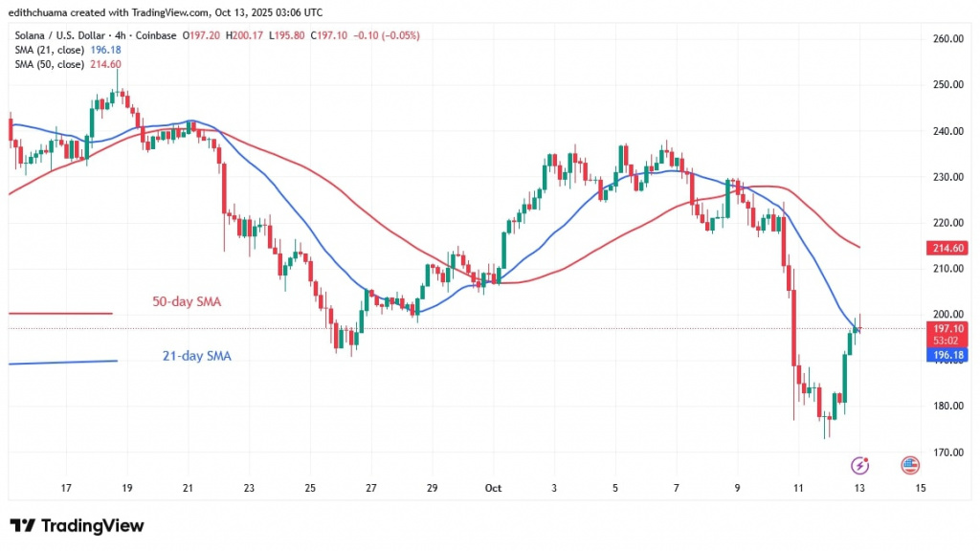980x551 pixels.
Task: Click the TradingView logo at bottom left
Action: [77, 525]
